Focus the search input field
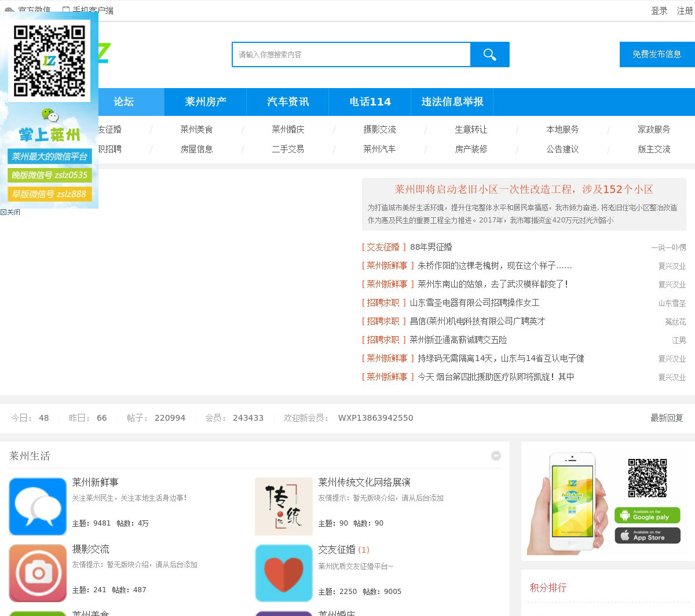The image size is (695, 616). [352, 54]
